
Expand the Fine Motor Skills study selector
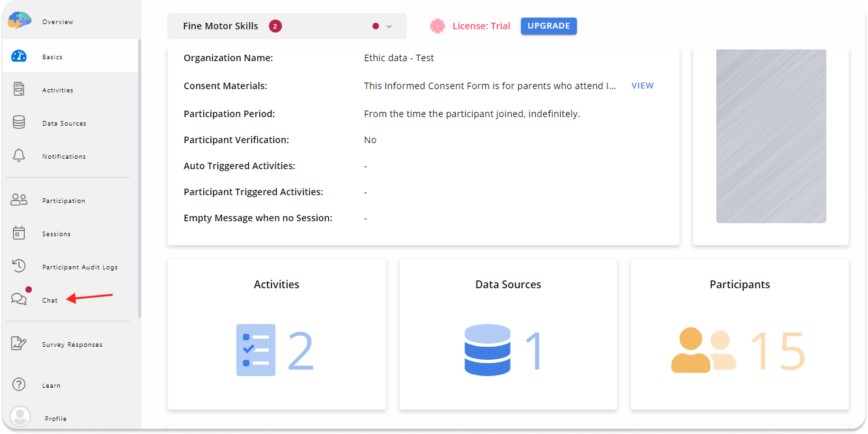coord(389,25)
